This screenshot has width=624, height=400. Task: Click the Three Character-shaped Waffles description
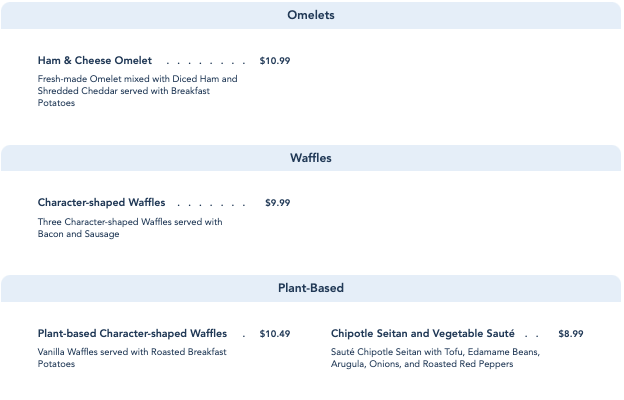click(x=130, y=222)
